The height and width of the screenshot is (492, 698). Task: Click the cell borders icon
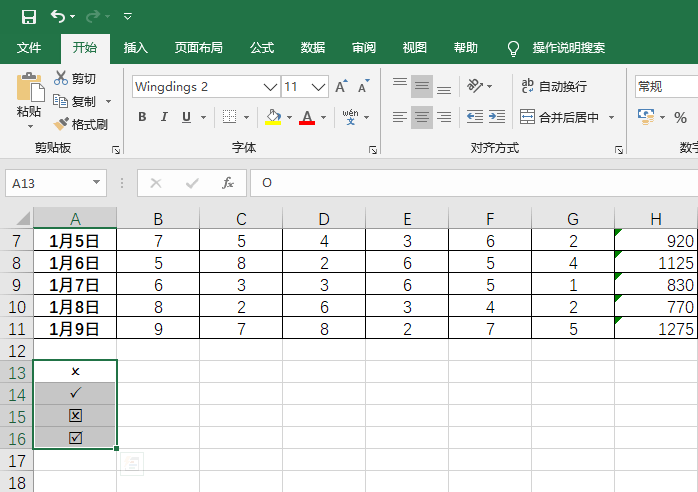click(x=229, y=117)
